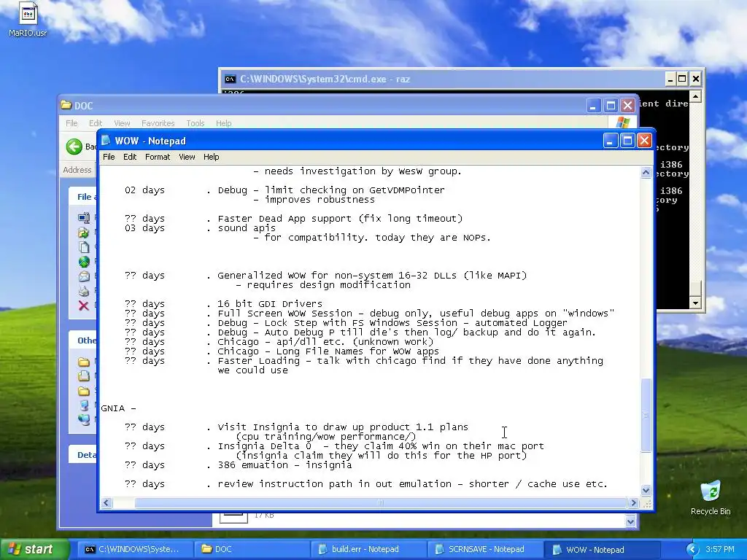Image resolution: width=747 pixels, height=560 pixels.
Task: Click cmd window scrollbar up arrow
Action: click(x=695, y=97)
